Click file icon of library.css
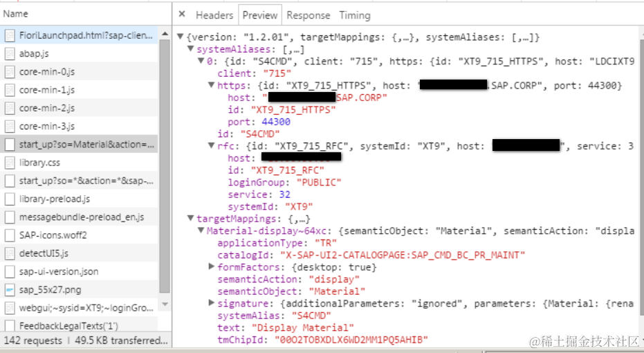Image resolution: width=644 pixels, height=353 pixels. coord(10,163)
